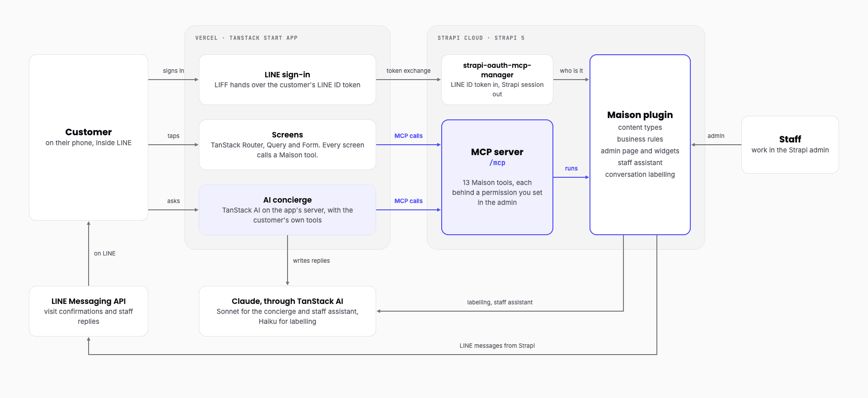Select "LINE ID token in, Strapi session out"

[497, 90]
